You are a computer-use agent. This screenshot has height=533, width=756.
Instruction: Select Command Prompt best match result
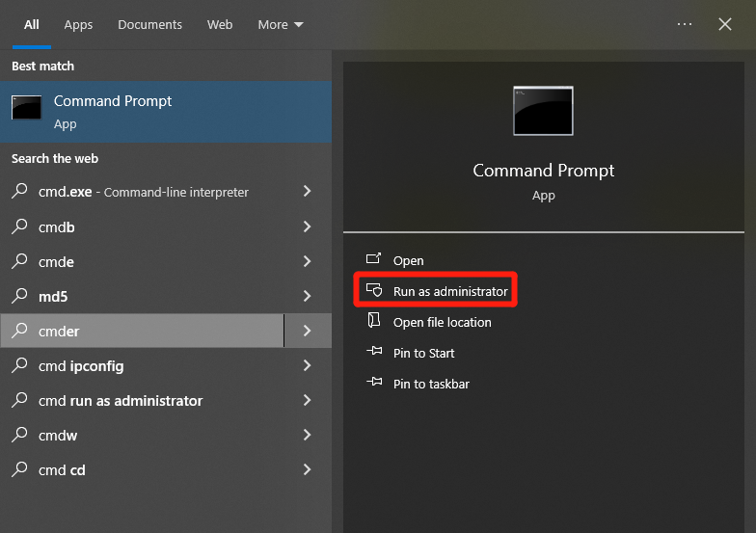click(x=166, y=112)
